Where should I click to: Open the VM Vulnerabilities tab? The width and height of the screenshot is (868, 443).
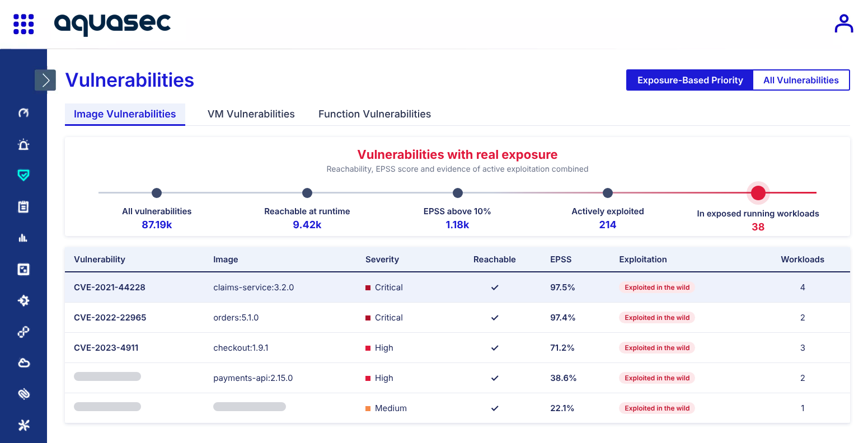[x=251, y=114]
